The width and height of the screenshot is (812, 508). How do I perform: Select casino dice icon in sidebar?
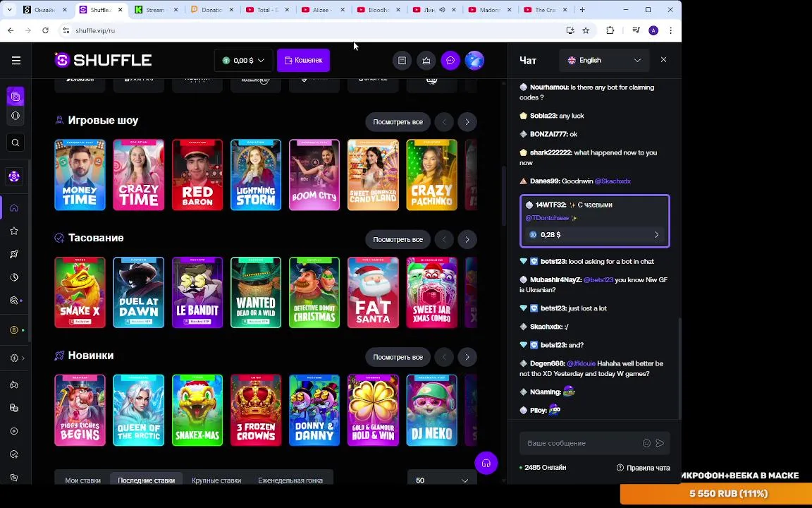tap(16, 97)
